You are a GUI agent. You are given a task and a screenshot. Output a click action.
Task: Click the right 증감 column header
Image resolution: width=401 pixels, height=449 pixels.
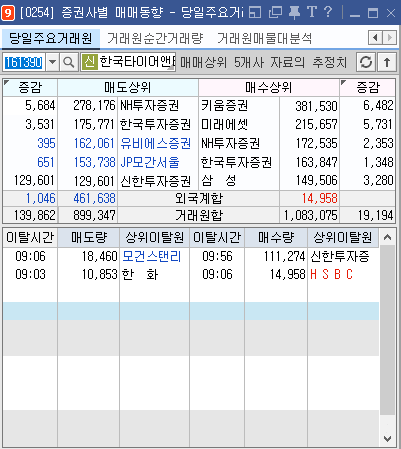368,88
